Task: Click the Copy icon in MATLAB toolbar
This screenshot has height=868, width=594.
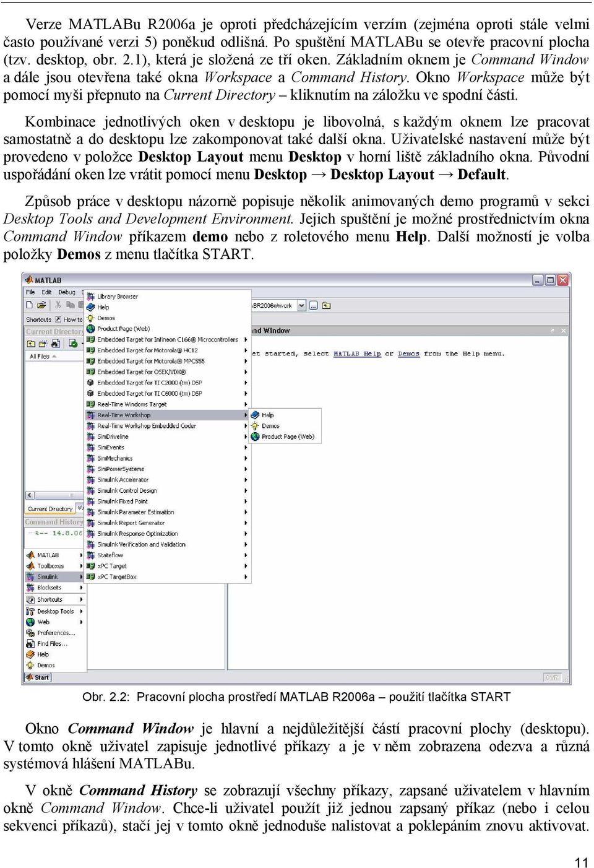Action: [x=70, y=305]
